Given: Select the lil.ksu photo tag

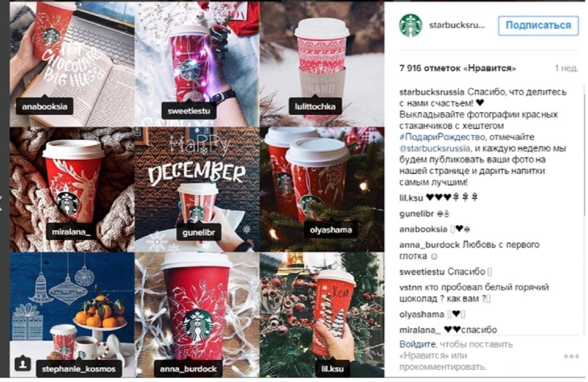Looking at the screenshot, I should (x=332, y=368).
